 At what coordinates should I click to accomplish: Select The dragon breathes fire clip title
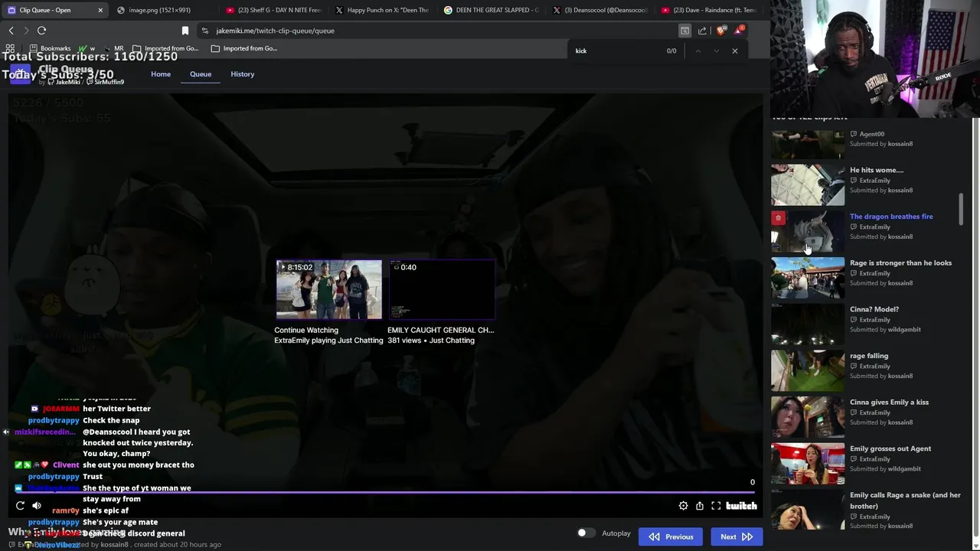tap(891, 217)
